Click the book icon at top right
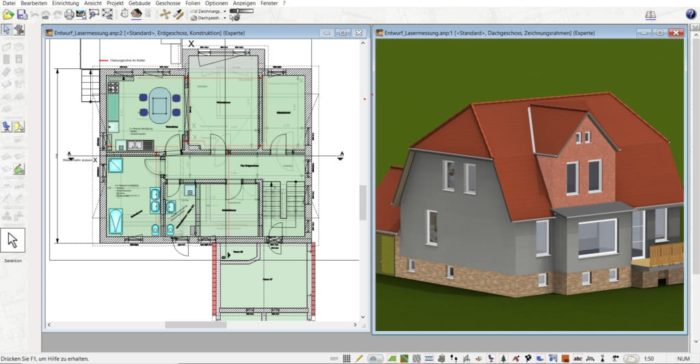The width and height of the screenshot is (700, 364). click(x=650, y=15)
